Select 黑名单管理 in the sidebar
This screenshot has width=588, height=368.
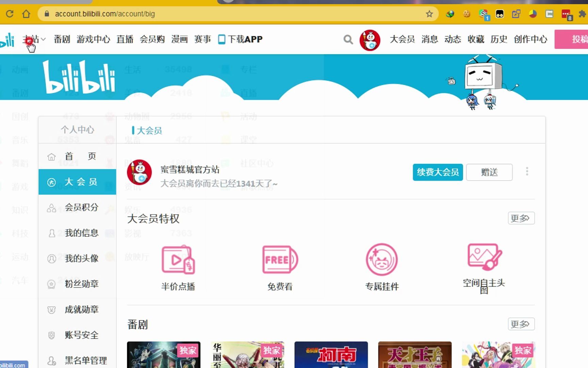(x=77, y=361)
